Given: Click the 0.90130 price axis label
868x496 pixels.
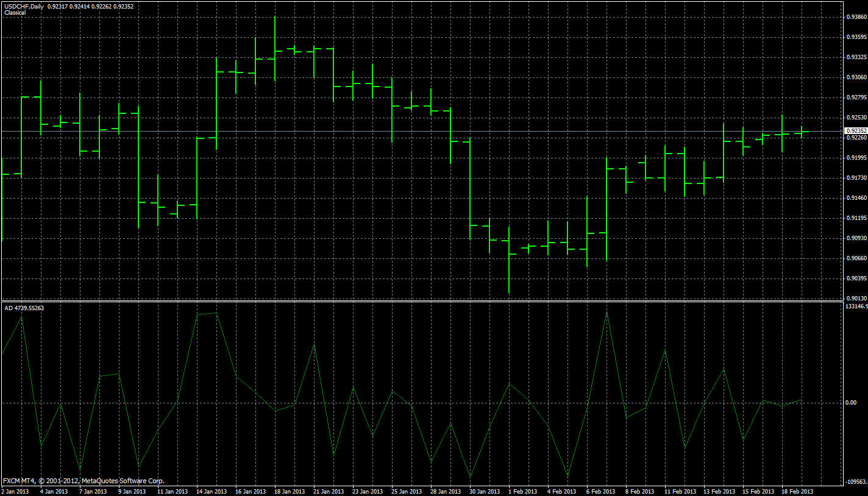Looking at the screenshot, I should (x=856, y=298).
